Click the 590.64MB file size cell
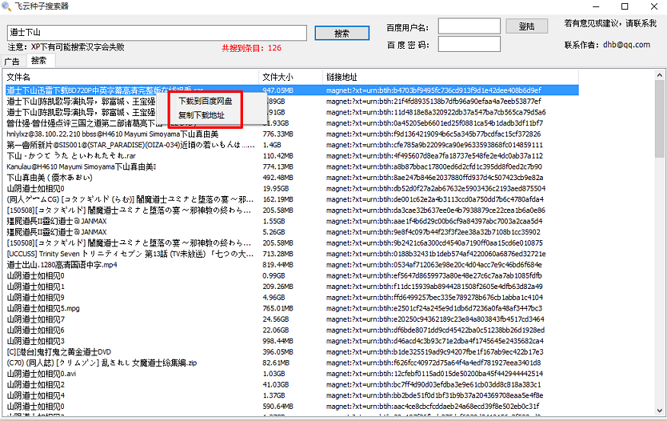This screenshot has height=421, width=667. coord(278,406)
